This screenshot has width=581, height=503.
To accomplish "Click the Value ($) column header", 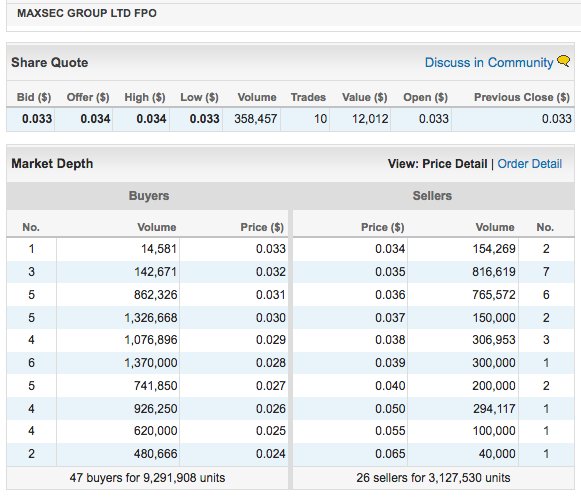I will pos(365,97).
